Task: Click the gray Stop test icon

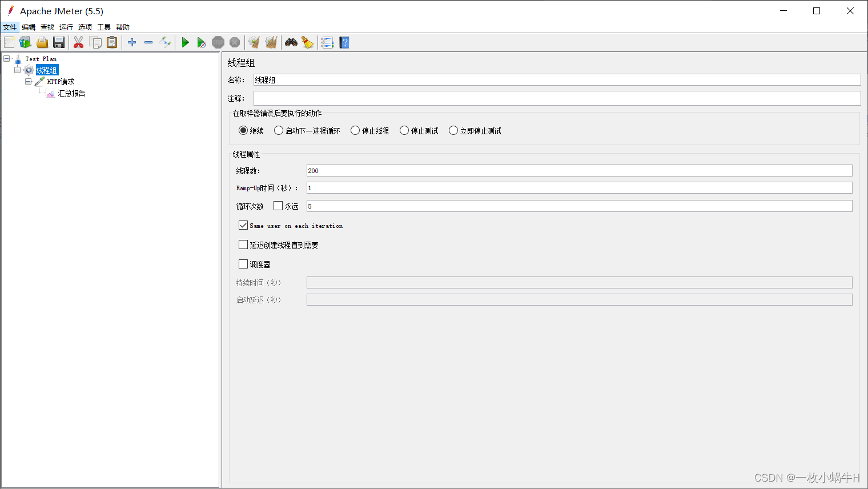Action: 218,42
